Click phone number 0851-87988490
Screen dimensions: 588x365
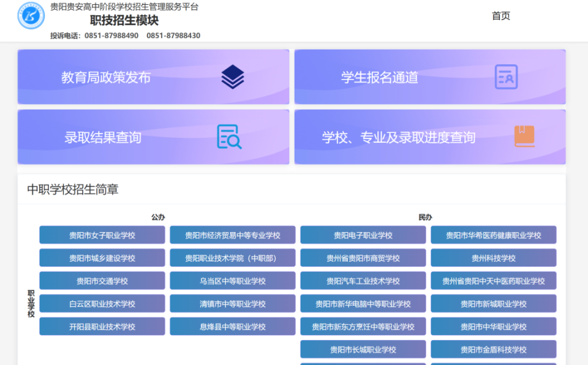coord(111,36)
